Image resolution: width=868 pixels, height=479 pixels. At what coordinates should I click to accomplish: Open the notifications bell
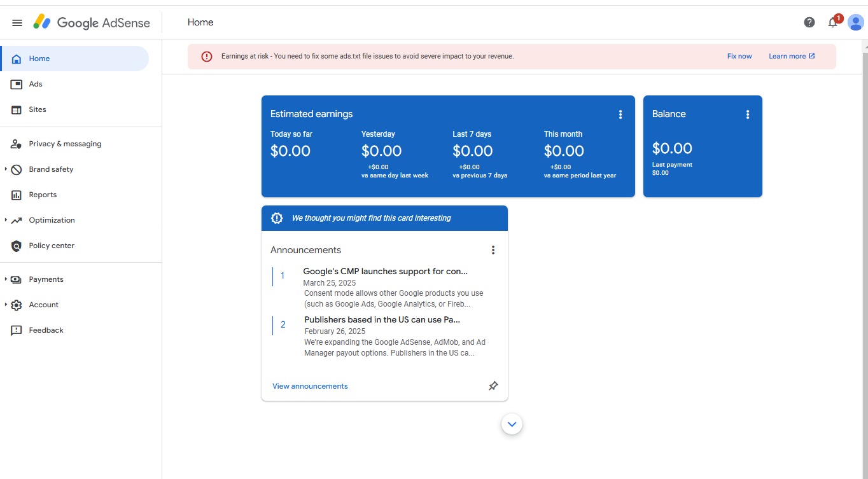(x=832, y=22)
